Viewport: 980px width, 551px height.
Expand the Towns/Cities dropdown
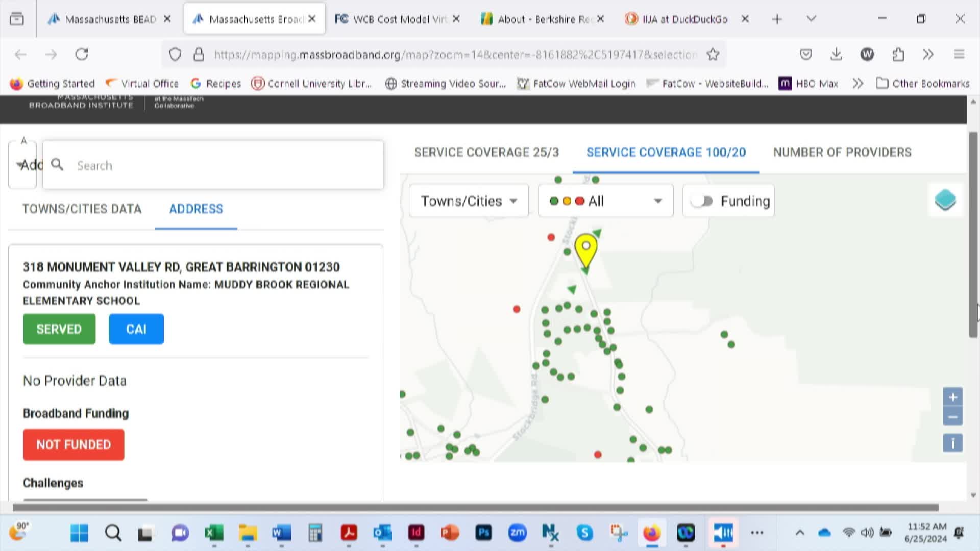pyautogui.click(x=469, y=201)
